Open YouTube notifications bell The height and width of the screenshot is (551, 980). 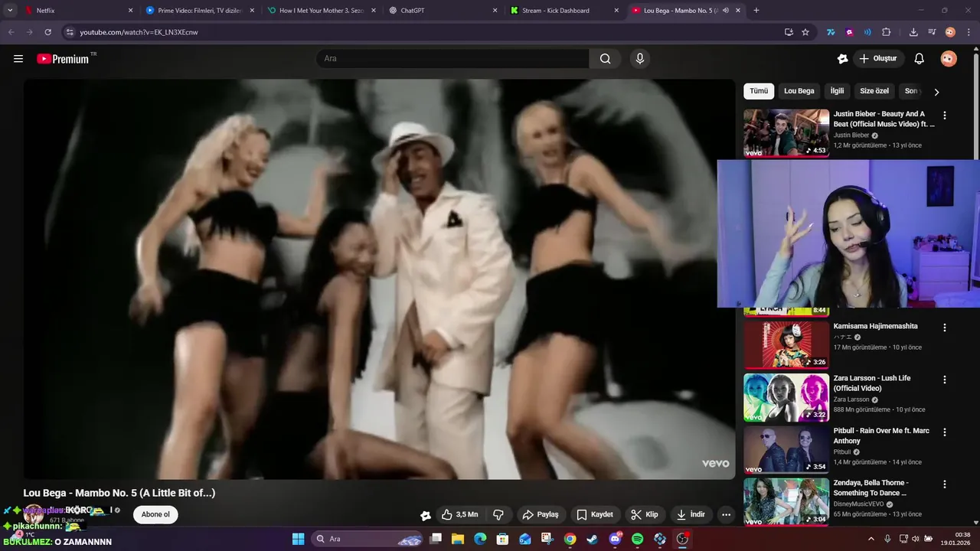[x=920, y=59]
